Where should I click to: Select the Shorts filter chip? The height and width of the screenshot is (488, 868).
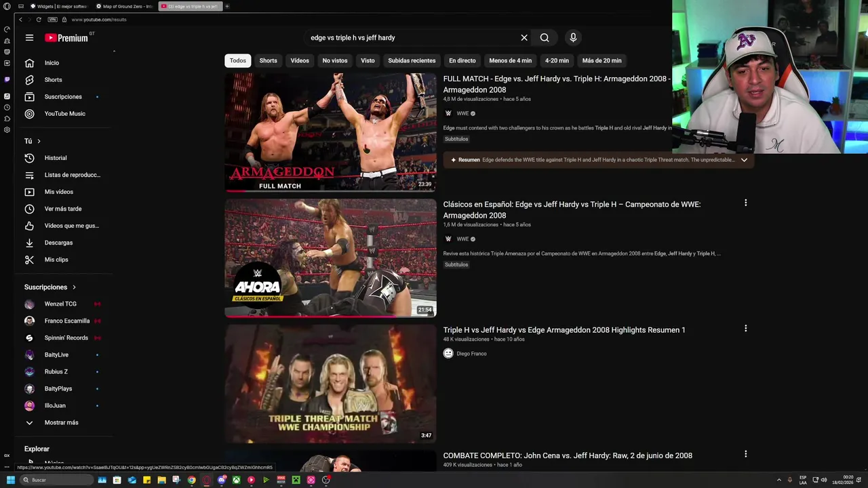tap(268, 60)
